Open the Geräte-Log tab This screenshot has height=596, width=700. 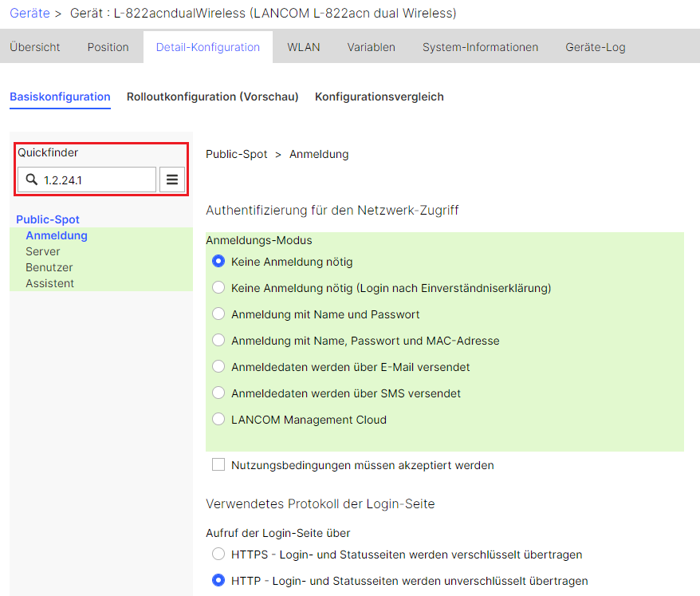pos(595,47)
